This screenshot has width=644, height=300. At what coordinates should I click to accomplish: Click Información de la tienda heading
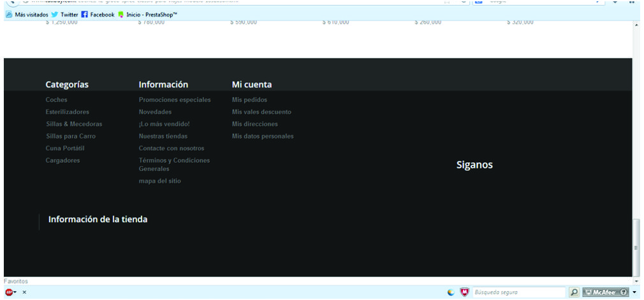[98, 220]
